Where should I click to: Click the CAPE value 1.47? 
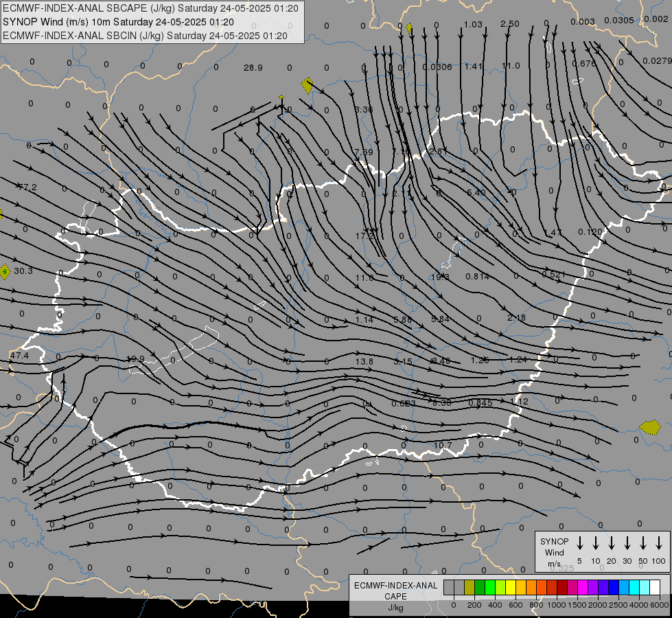pyautogui.click(x=553, y=233)
